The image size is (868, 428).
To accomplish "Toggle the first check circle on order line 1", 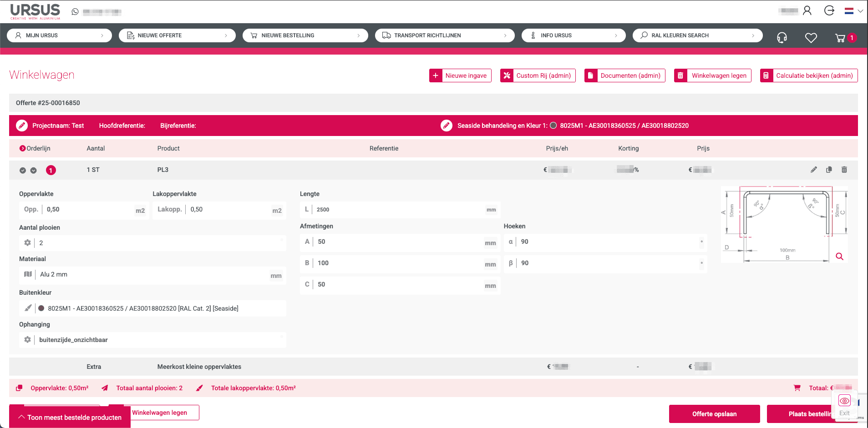I will [x=23, y=171].
